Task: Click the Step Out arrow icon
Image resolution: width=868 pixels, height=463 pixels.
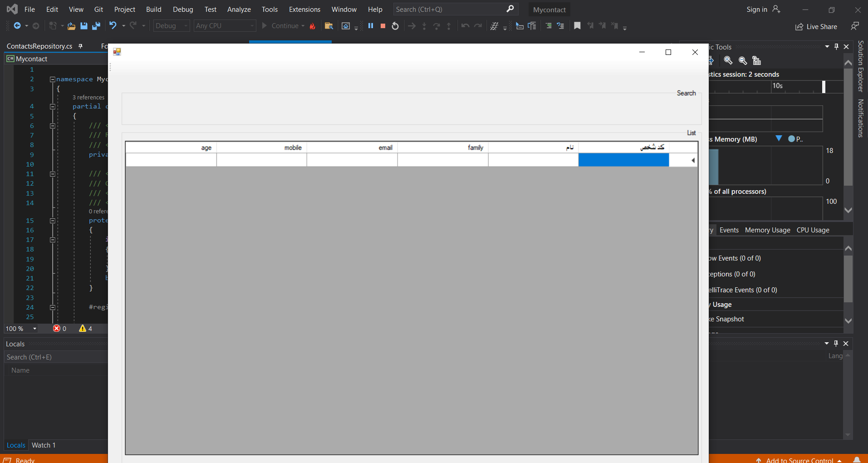Action: tap(449, 26)
